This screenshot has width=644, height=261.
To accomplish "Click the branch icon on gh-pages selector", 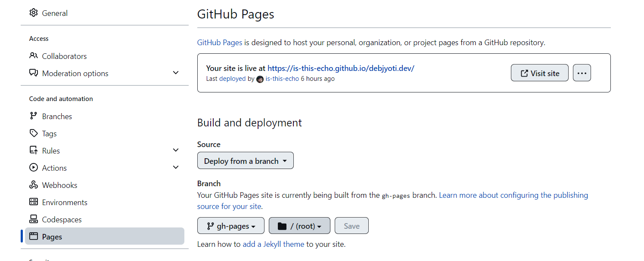I will point(211,226).
